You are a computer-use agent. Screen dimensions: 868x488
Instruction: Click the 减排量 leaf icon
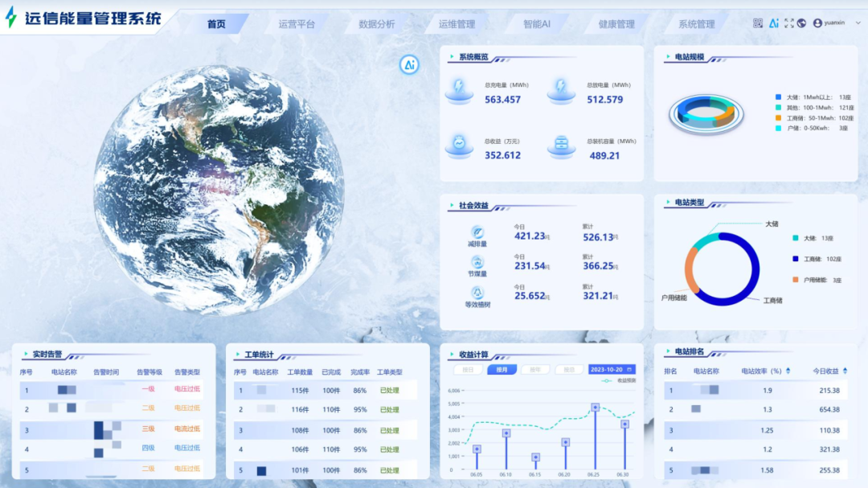[477, 232]
